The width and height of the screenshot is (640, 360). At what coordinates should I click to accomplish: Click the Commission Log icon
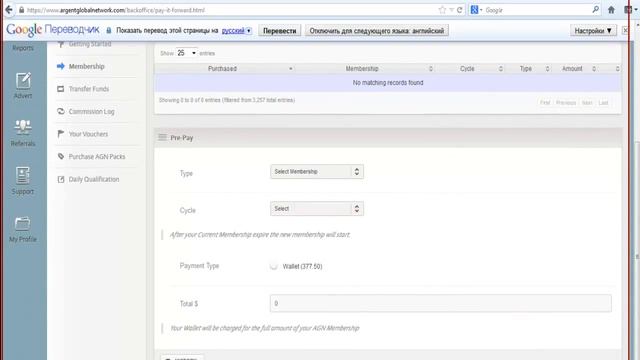61,111
